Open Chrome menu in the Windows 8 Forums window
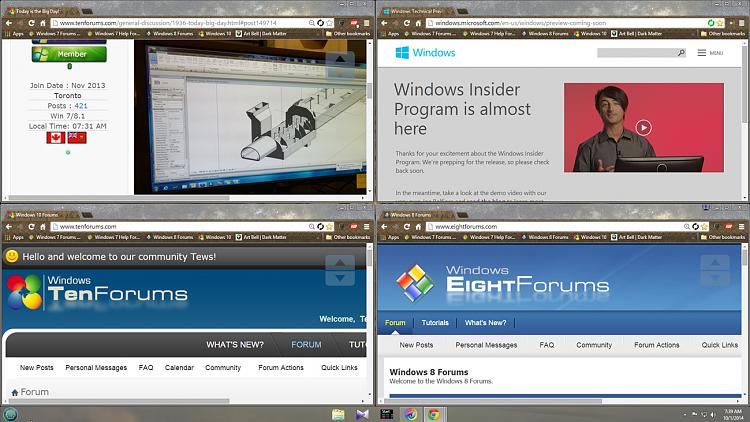The height and width of the screenshot is (422, 750). (741, 227)
